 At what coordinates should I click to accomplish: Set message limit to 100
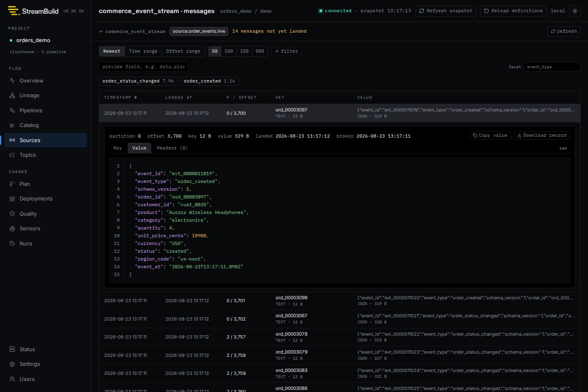[229, 51]
